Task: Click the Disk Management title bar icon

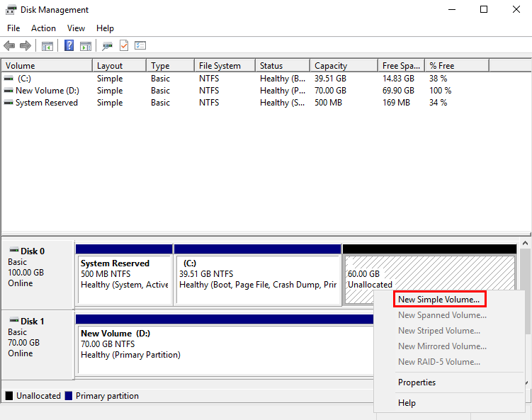Action: (11, 10)
